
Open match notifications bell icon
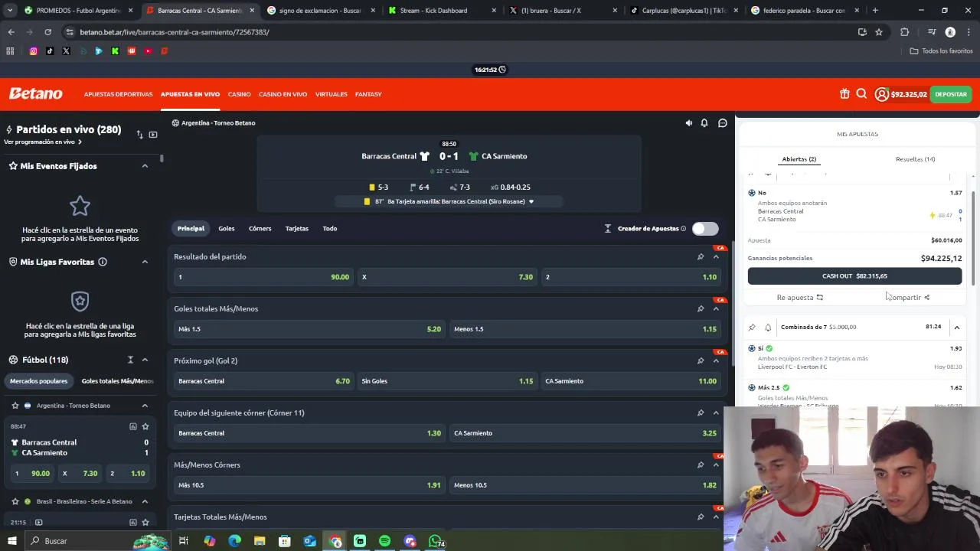(x=704, y=122)
